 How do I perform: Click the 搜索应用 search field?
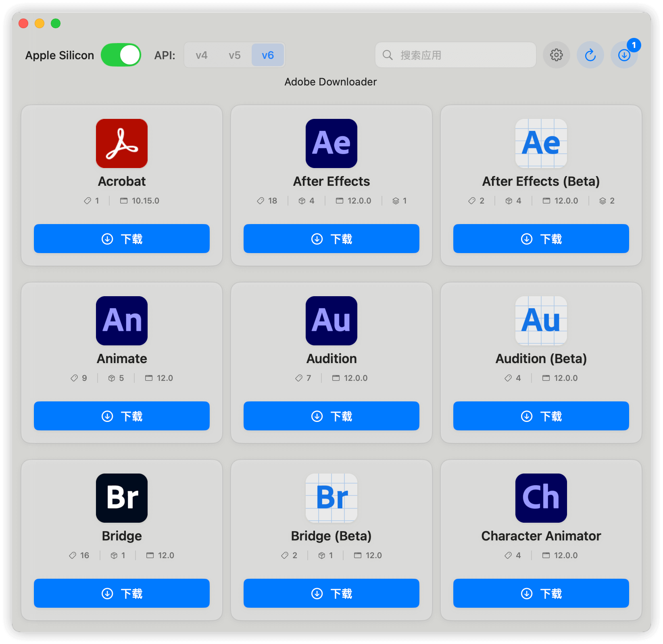pyautogui.click(x=455, y=55)
